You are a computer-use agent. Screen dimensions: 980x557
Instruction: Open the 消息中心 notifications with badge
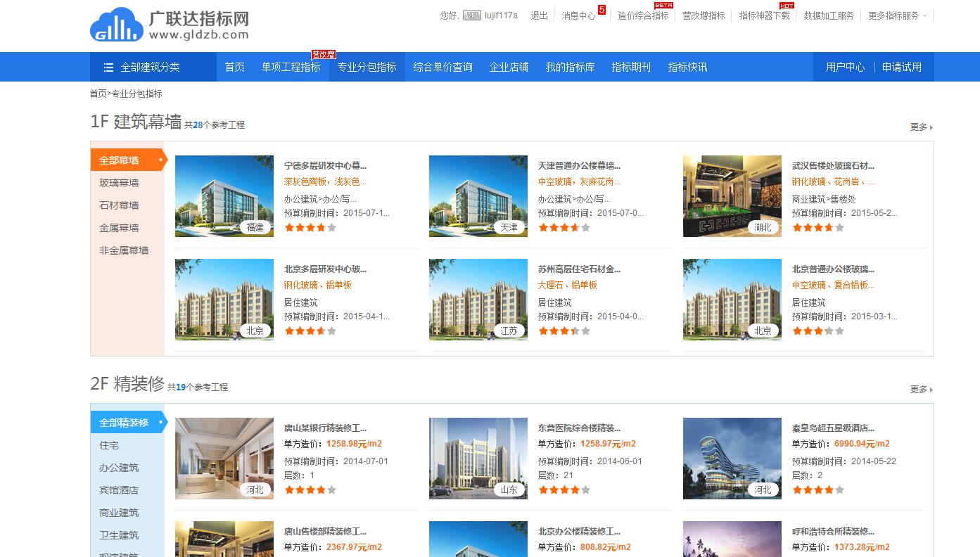click(x=578, y=15)
